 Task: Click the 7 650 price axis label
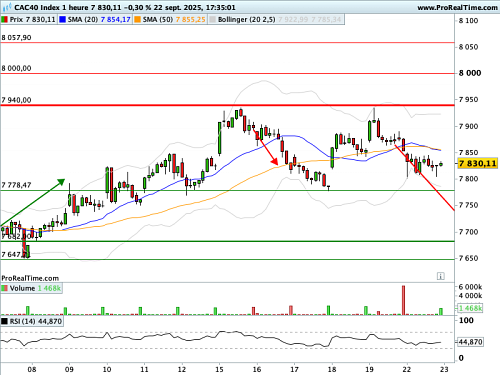[468, 258]
